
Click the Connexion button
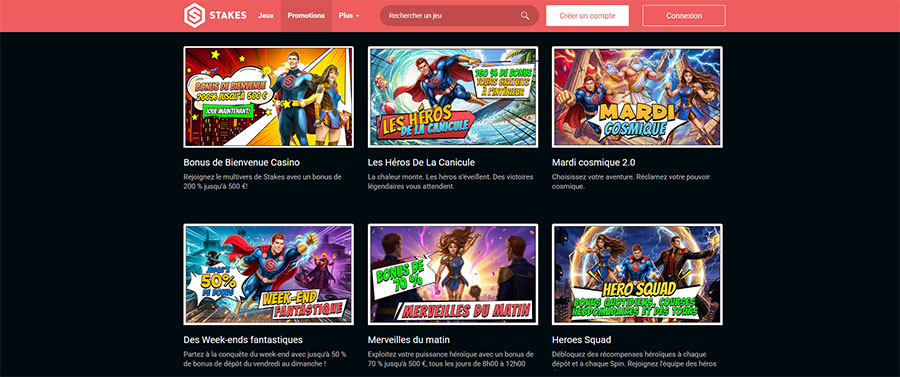coord(684,16)
